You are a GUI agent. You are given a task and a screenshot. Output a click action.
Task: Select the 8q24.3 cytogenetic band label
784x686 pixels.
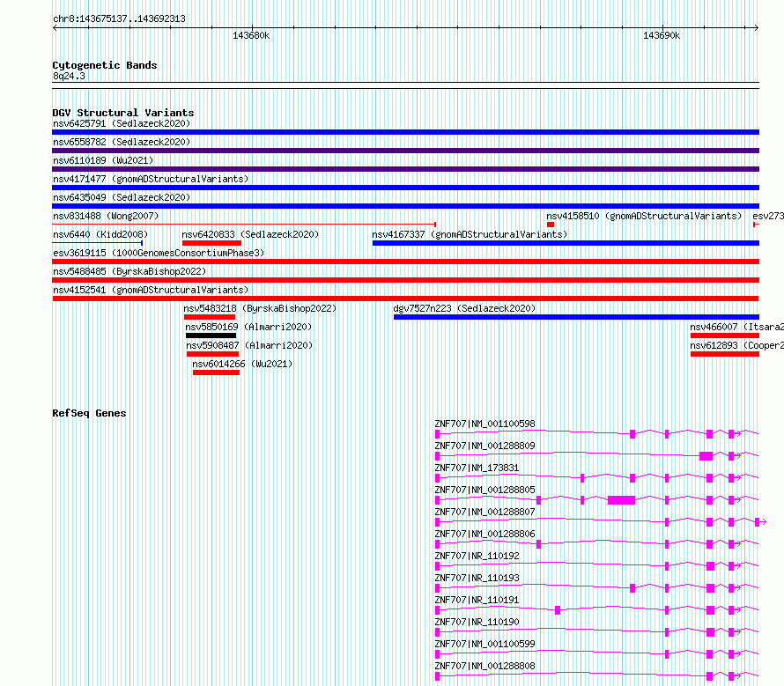tap(69, 76)
